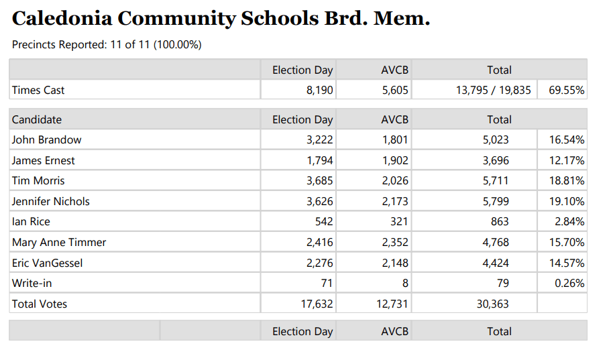The image size is (609, 364).
Task: Click the 12,731 AVCB total cell
Action: click(x=392, y=304)
